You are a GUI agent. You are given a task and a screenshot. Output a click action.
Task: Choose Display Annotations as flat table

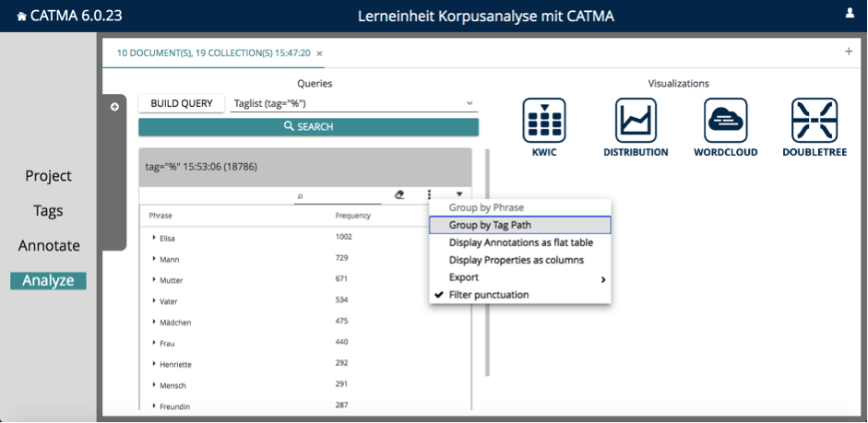520,242
